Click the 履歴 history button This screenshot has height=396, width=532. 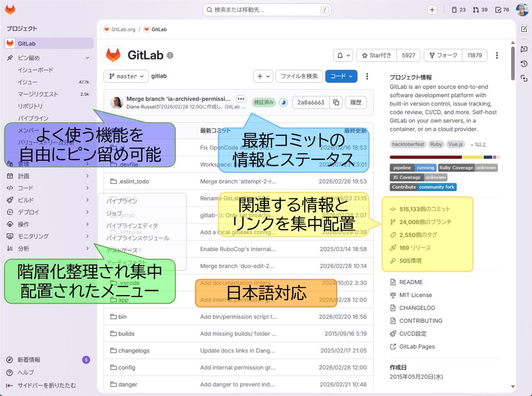[356, 102]
